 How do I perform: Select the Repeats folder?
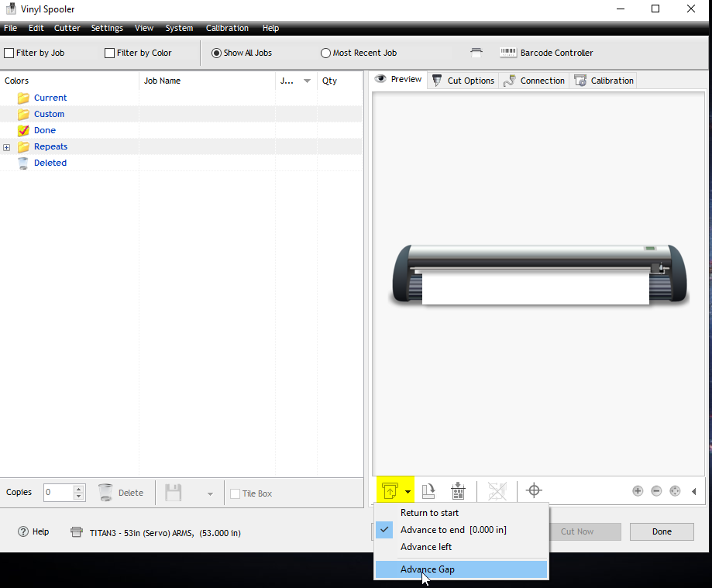coord(50,146)
